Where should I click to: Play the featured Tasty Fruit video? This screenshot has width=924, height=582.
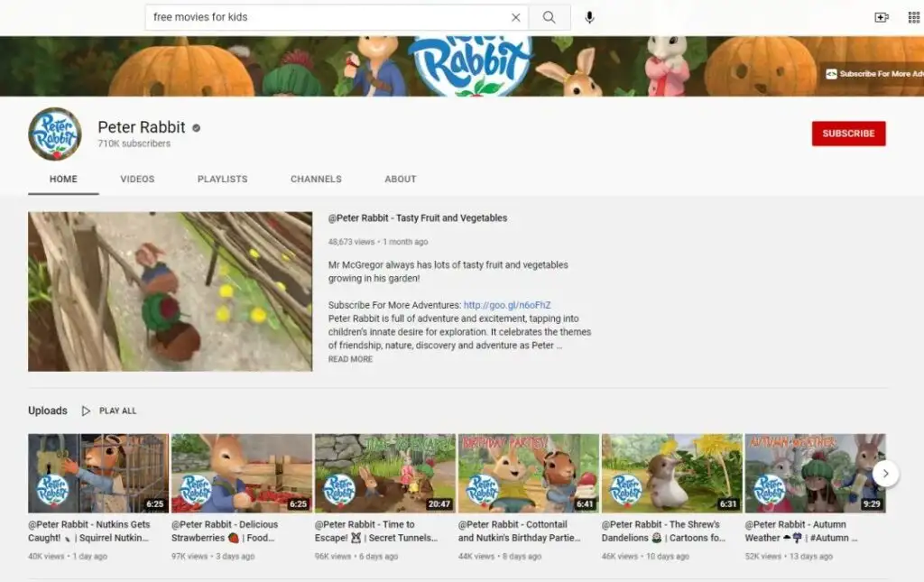[171, 291]
